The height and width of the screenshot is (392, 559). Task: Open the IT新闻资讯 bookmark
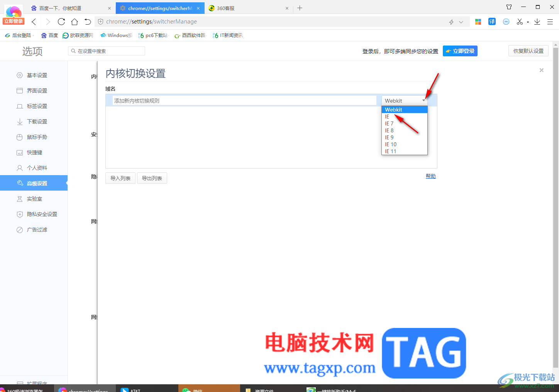[x=228, y=35]
